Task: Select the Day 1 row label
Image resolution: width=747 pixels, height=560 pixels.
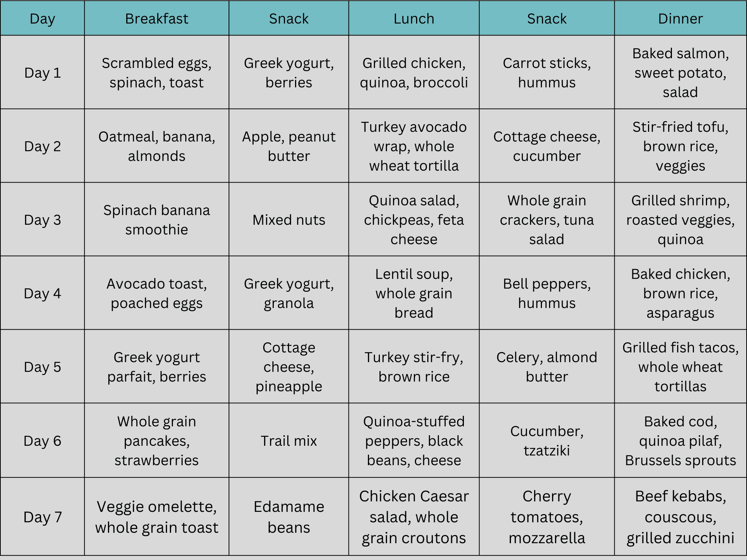Action: point(42,73)
